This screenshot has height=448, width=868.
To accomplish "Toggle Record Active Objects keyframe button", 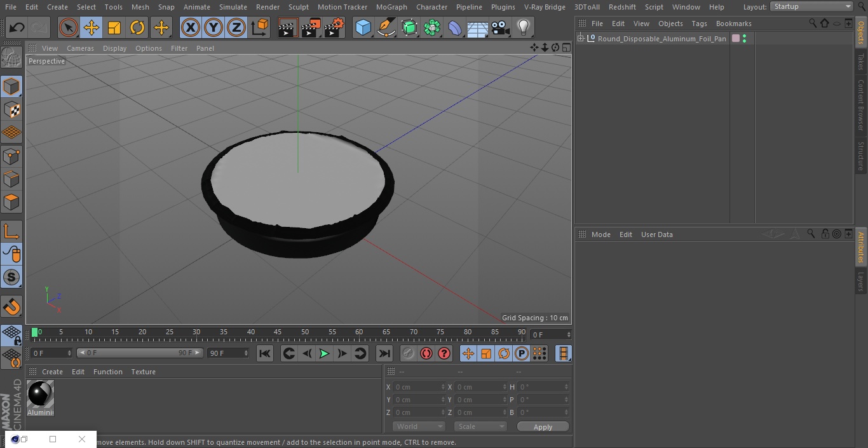I will (409, 353).
